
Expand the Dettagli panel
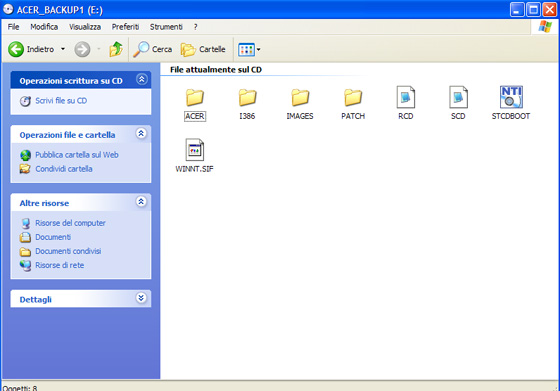tap(141, 298)
